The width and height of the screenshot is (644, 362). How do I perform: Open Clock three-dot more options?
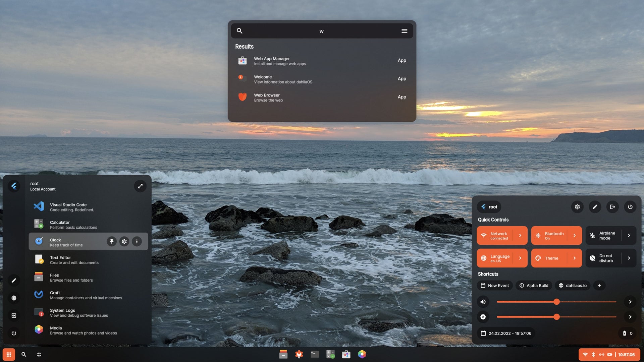coord(137,241)
